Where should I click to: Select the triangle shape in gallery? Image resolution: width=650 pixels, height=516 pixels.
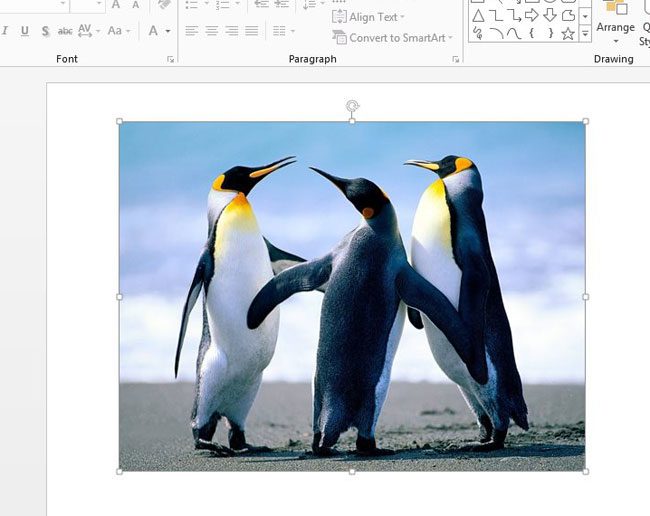[x=478, y=15]
